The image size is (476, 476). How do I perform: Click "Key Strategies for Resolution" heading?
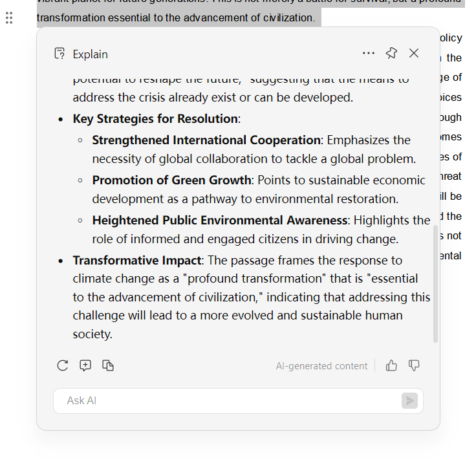[155, 119]
